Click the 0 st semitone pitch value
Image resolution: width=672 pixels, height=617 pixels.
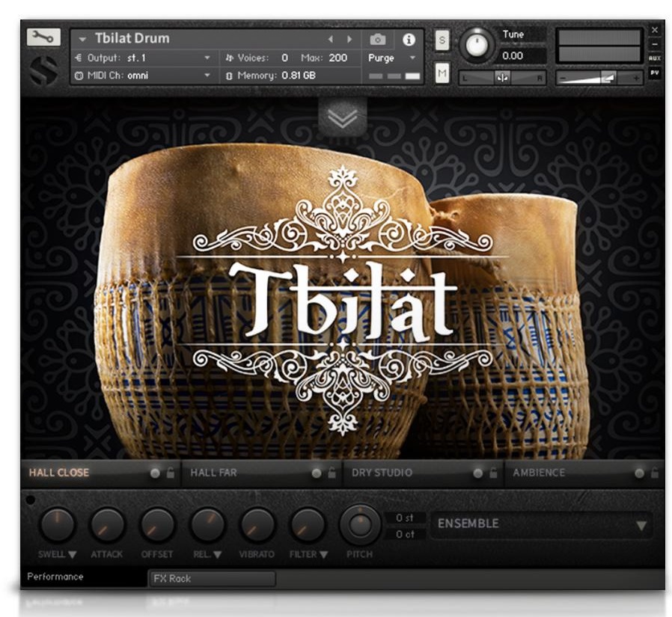pos(405,518)
